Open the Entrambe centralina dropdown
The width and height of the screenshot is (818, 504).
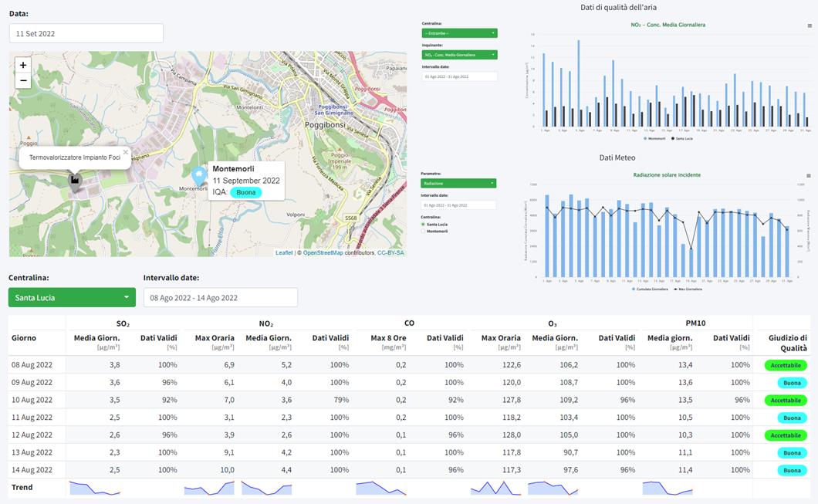(x=460, y=33)
